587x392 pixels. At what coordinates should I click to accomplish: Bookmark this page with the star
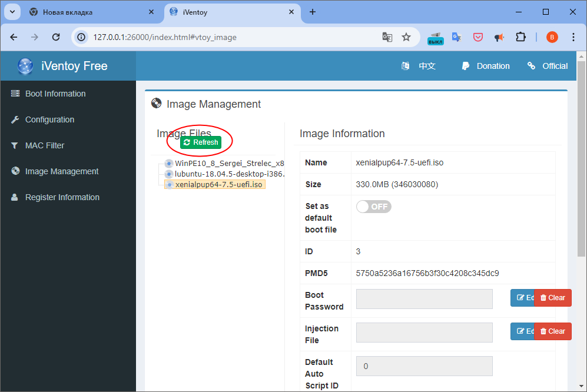click(x=406, y=37)
